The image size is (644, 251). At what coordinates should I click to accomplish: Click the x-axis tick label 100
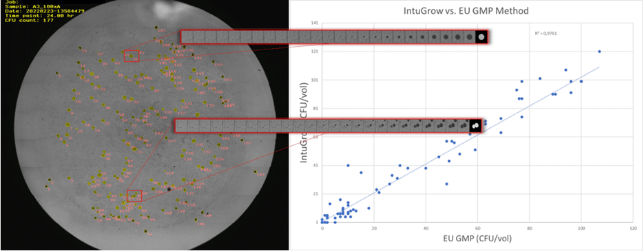[581, 228]
